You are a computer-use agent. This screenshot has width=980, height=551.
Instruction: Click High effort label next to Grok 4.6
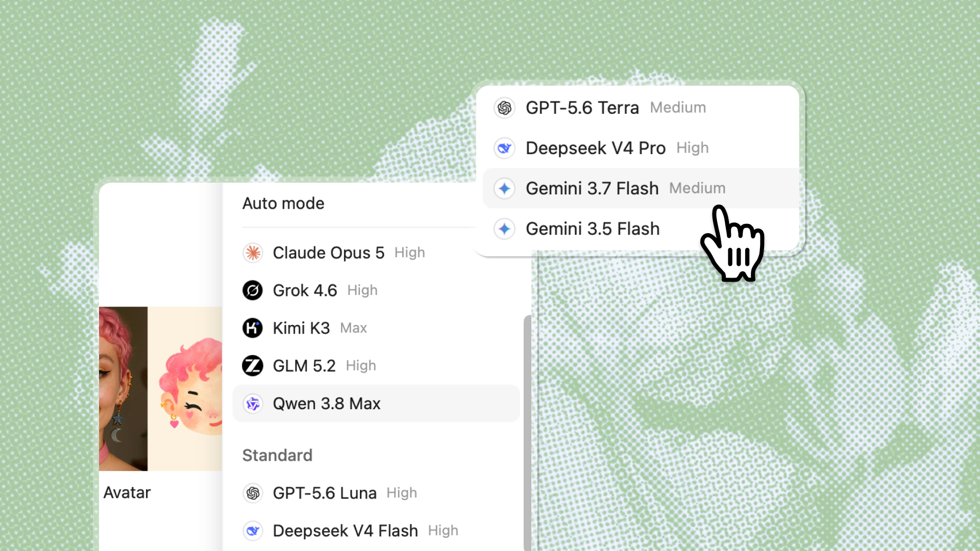coord(362,290)
